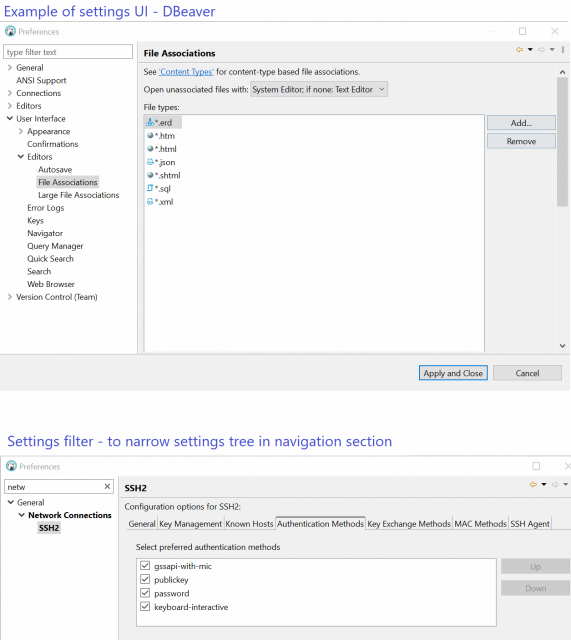This screenshot has height=640, width=571.
Task: Clear the 'netw' filter text with X icon
Action: [107, 486]
